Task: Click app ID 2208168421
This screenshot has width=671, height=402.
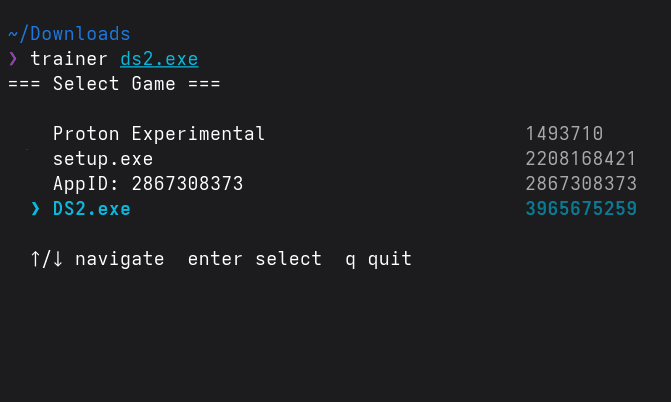Action: pos(581,159)
